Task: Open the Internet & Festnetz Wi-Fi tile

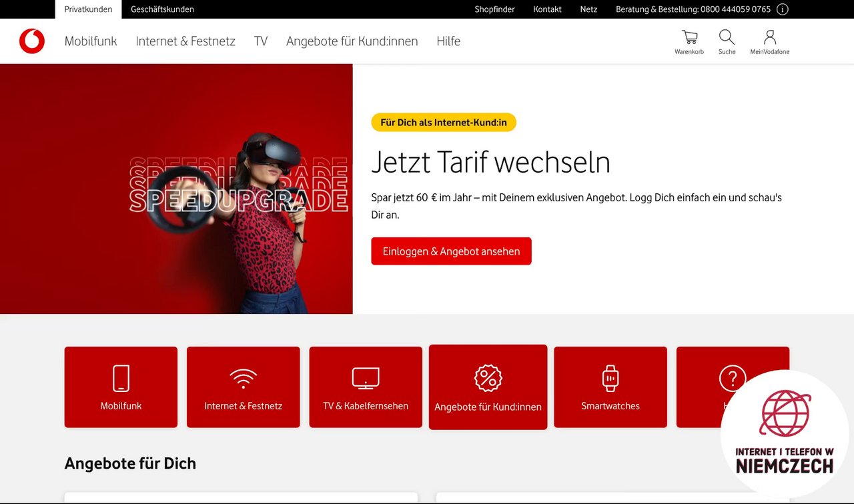Action: (244, 387)
